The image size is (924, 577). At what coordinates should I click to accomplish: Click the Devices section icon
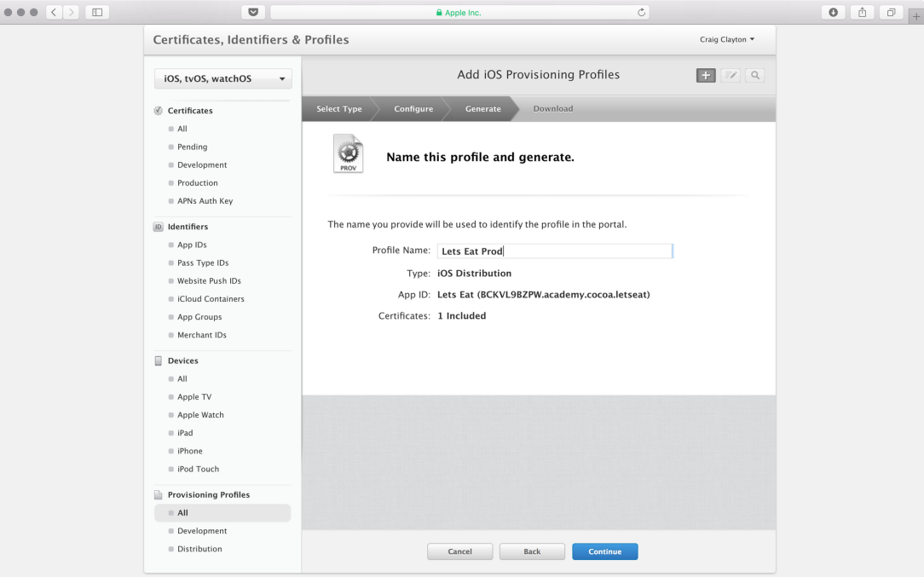(158, 361)
